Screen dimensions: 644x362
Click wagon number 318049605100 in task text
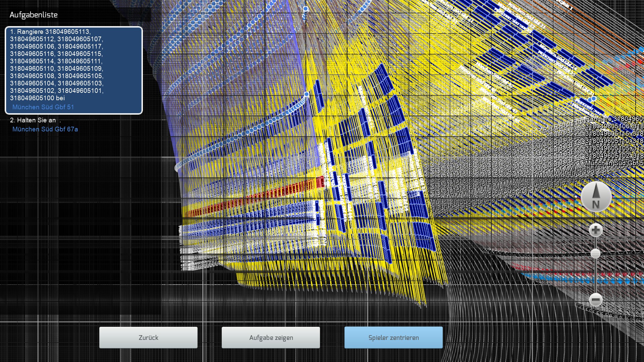tap(32, 98)
